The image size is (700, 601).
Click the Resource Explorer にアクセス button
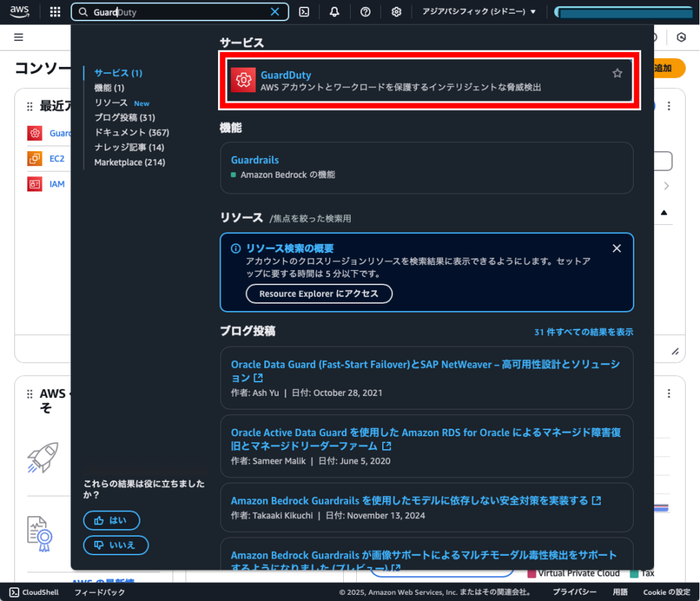(319, 294)
